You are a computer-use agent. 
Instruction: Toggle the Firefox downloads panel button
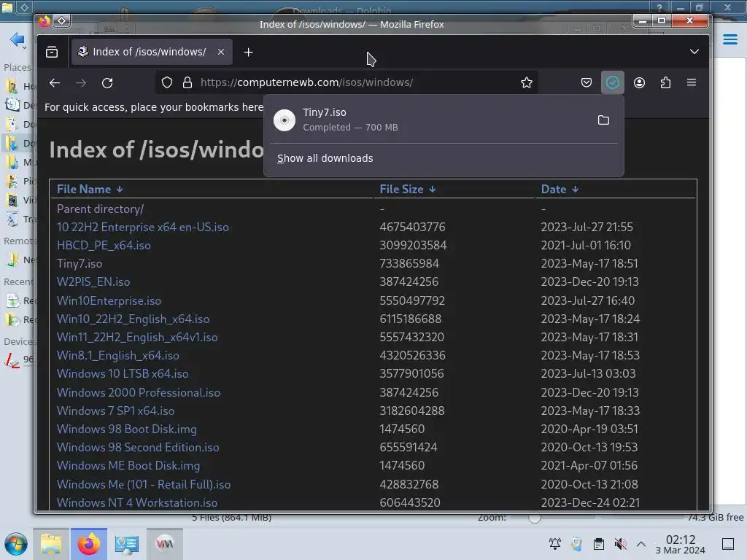[x=613, y=82]
